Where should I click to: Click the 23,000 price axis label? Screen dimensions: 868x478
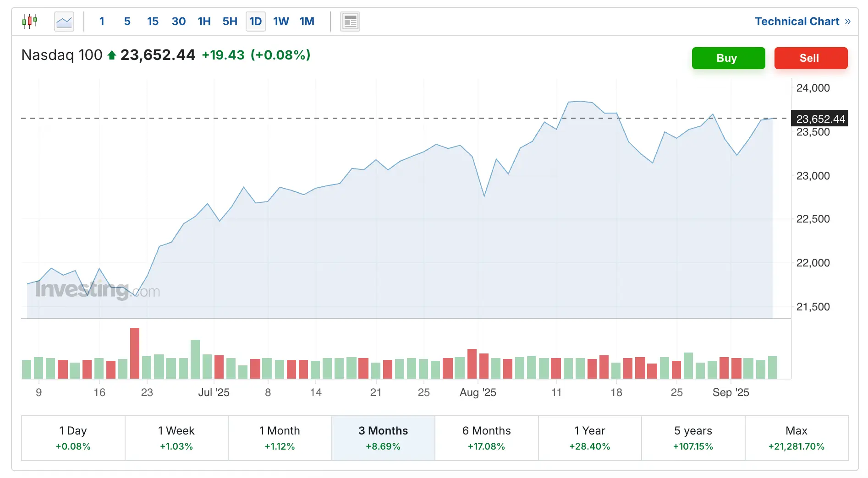tap(813, 176)
